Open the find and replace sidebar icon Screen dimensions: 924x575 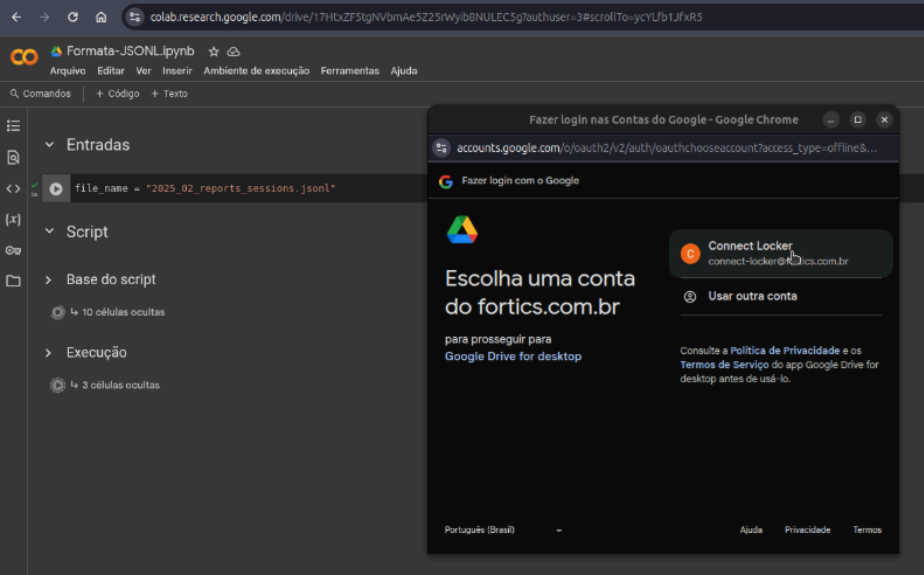13,157
